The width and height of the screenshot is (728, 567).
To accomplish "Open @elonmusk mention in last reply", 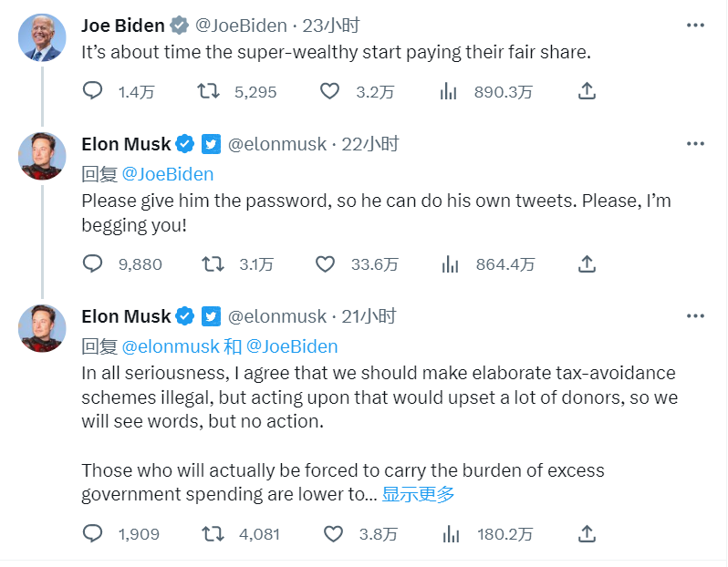I will 171,346.
